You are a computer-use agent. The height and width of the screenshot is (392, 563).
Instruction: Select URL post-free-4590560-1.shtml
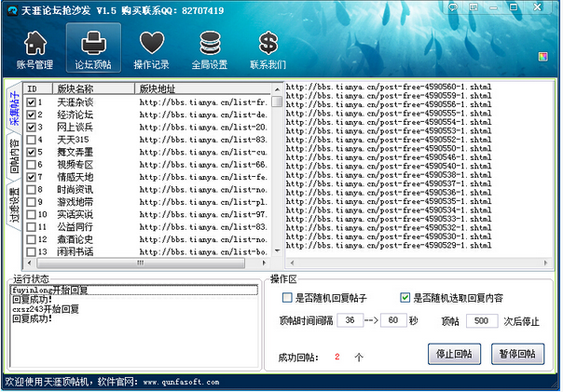[389, 87]
